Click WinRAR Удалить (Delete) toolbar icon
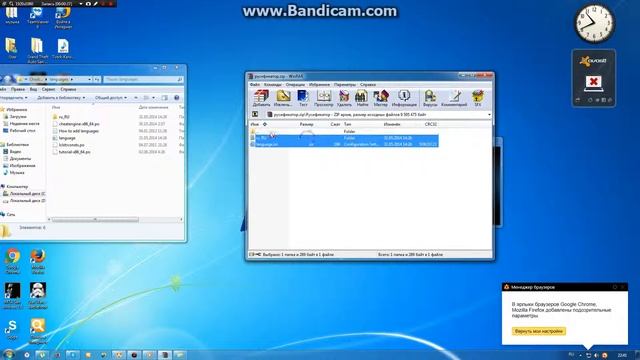 coord(344,98)
